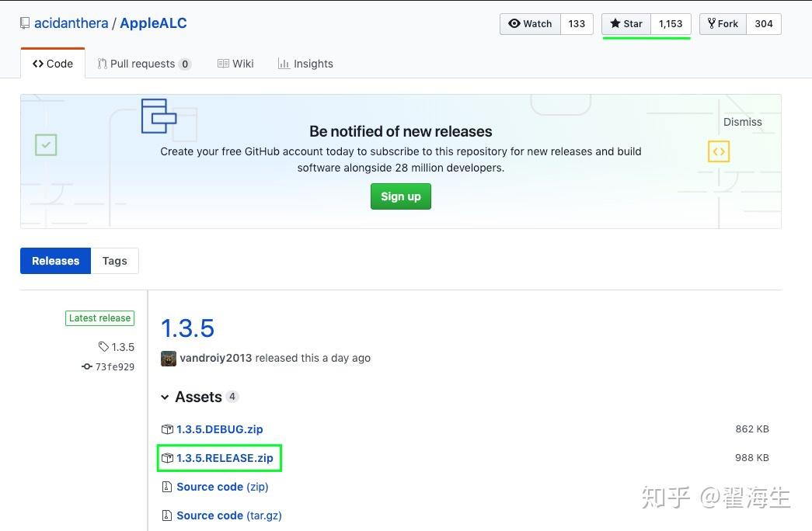Open the 1,153 stargazers count
This screenshot has width=812, height=531.
(x=671, y=24)
